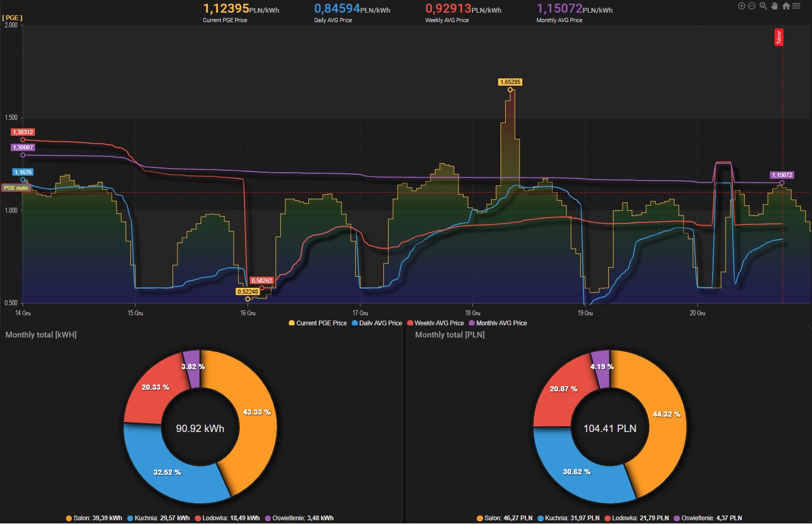The width and height of the screenshot is (812, 525).
Task: Toggle Current PGE Price series in legend
Action: coord(318,323)
